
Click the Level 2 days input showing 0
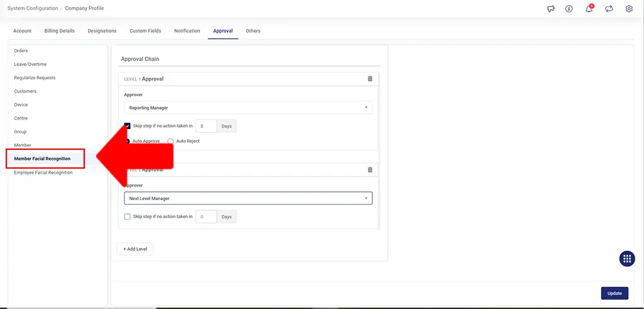point(206,216)
